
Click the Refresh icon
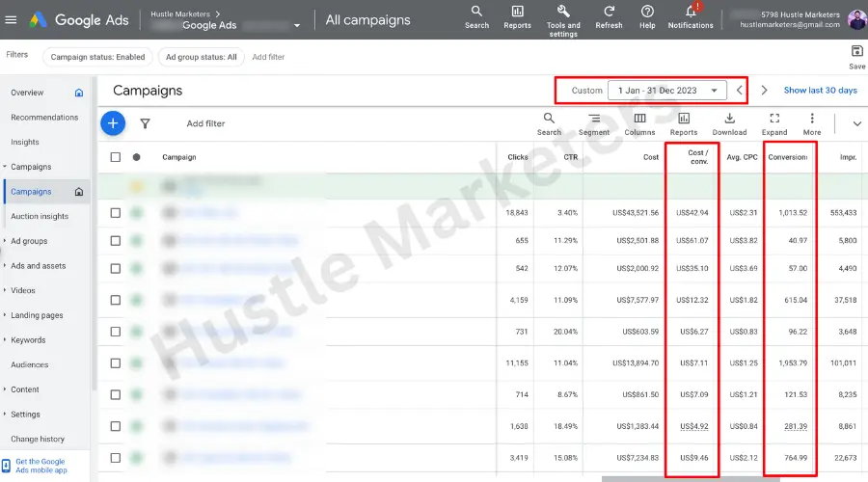point(609,12)
